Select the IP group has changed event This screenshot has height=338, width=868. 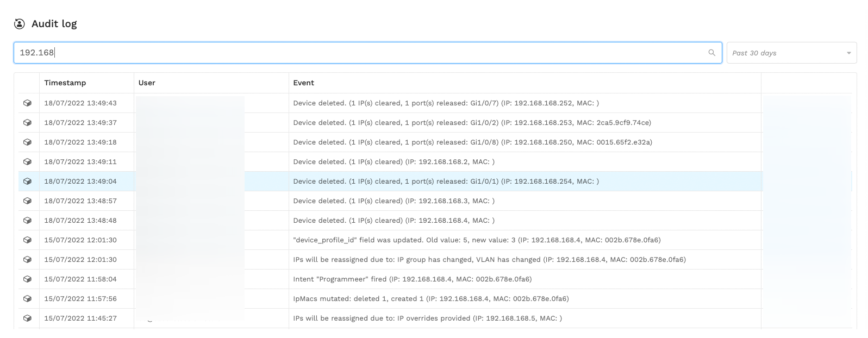point(490,260)
